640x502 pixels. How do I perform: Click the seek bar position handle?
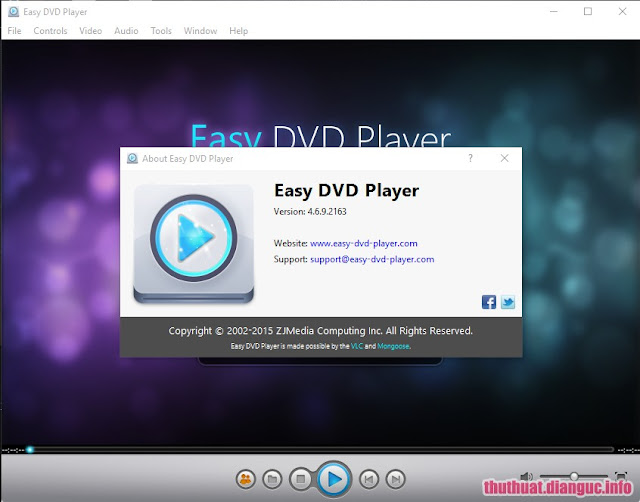coord(30,450)
